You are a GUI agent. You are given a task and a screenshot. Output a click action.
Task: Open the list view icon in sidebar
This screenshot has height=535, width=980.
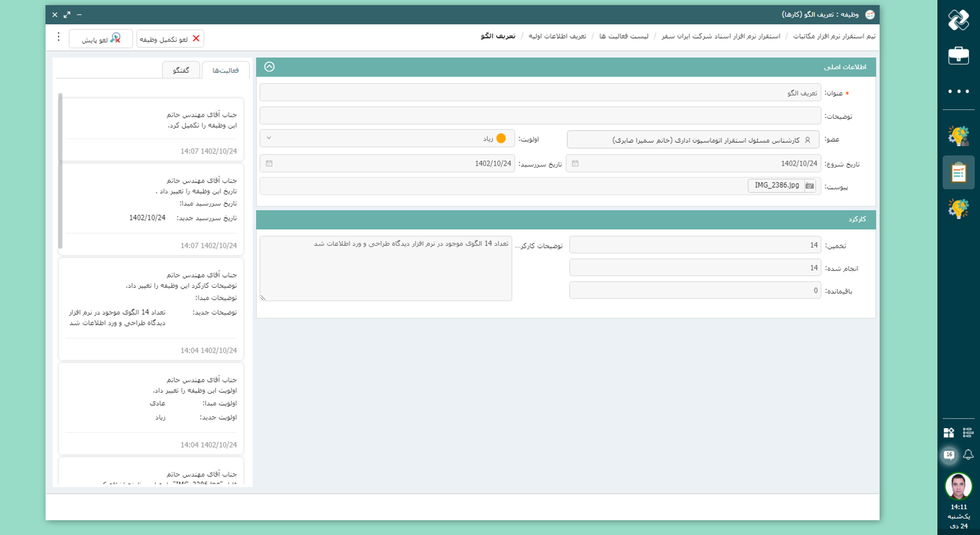(x=968, y=432)
